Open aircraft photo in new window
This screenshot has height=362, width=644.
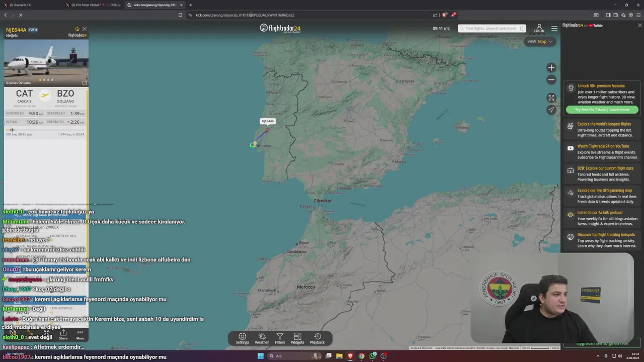point(85,83)
